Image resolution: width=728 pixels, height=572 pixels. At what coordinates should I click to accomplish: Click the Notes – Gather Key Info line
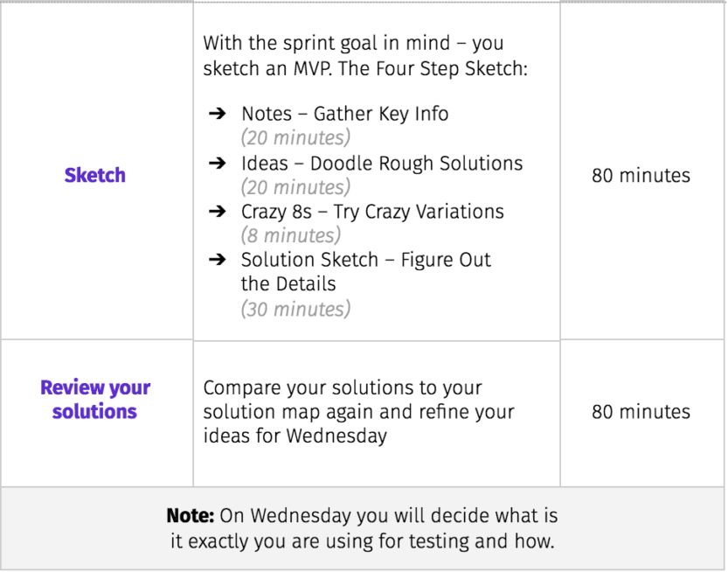345,114
